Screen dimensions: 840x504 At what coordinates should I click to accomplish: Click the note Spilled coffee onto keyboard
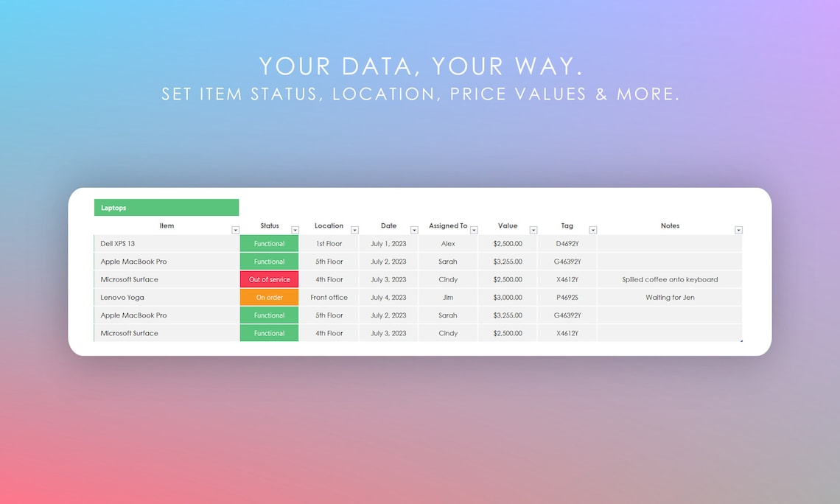pyautogui.click(x=670, y=279)
